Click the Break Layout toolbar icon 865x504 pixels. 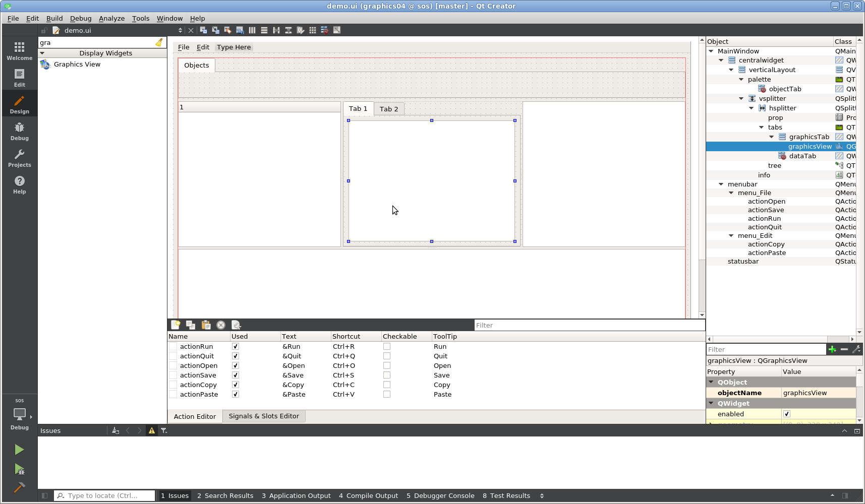point(324,30)
